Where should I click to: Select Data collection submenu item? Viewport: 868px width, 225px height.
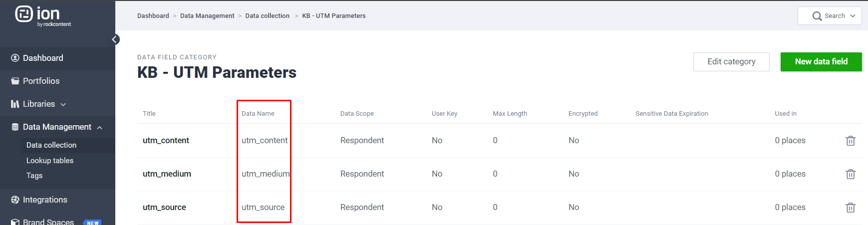51,145
